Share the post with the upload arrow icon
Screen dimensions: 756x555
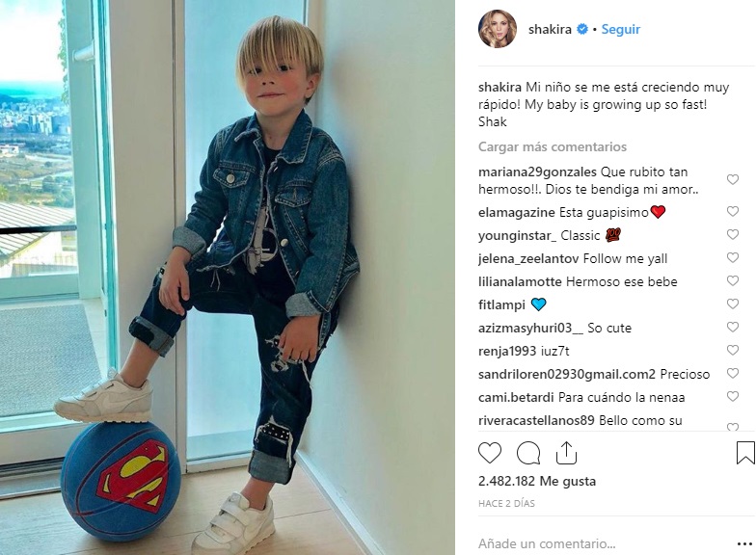pyautogui.click(x=567, y=453)
